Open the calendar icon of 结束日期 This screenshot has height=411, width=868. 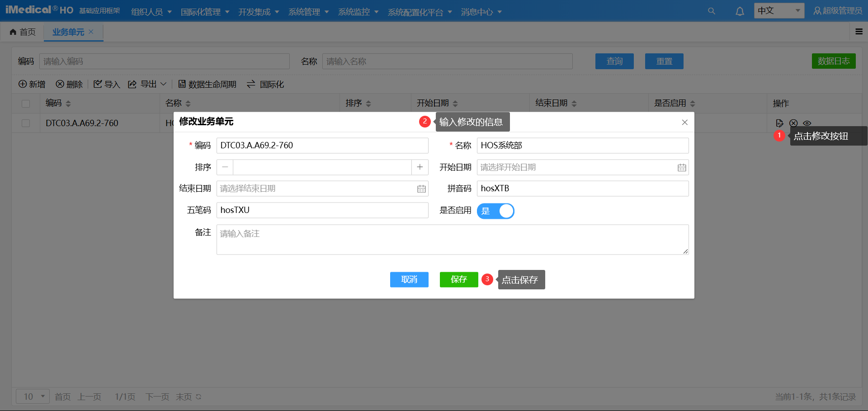[421, 189]
